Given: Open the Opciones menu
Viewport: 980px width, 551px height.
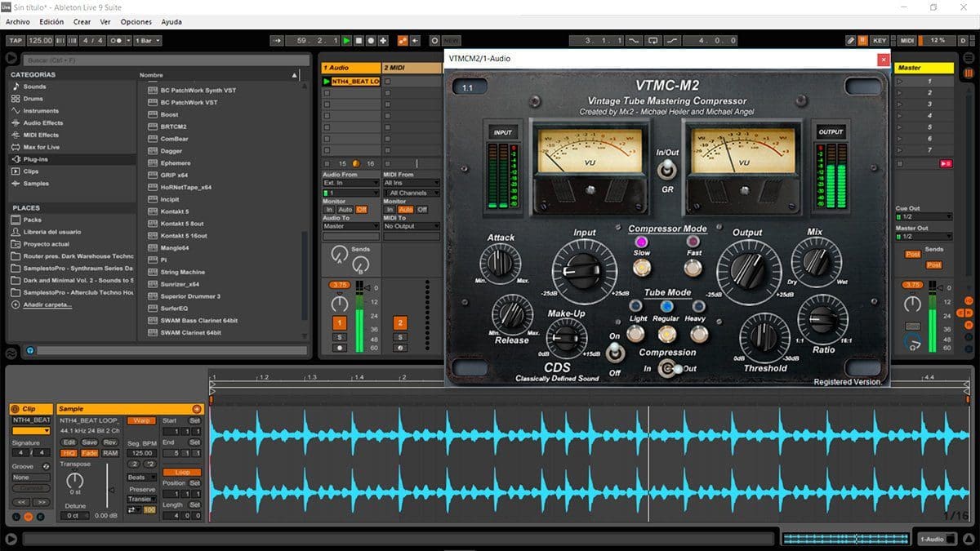Looking at the screenshot, I should [x=136, y=22].
